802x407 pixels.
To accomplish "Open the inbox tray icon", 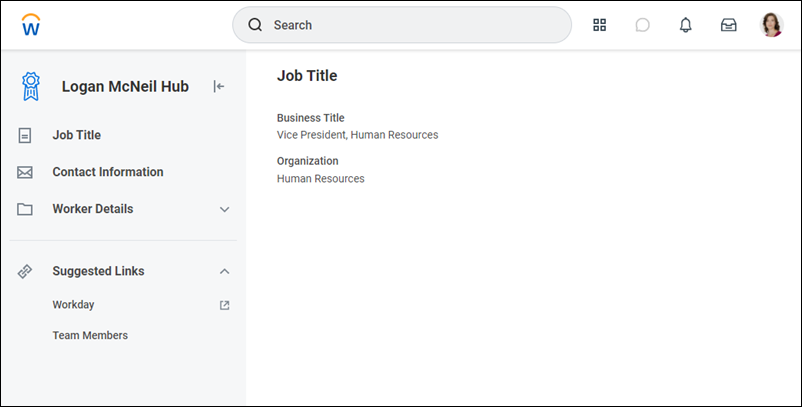I will click(728, 25).
